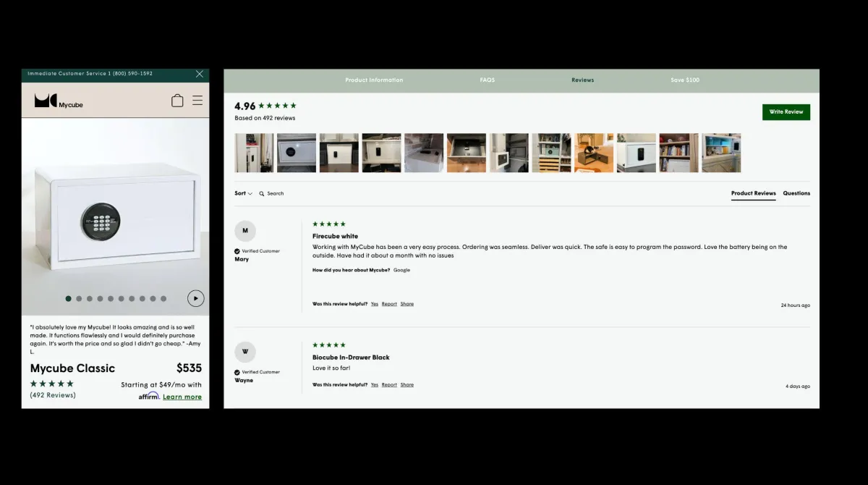Viewport: 868px width, 485px height.
Task: Play the product video with the play button
Action: 196,298
